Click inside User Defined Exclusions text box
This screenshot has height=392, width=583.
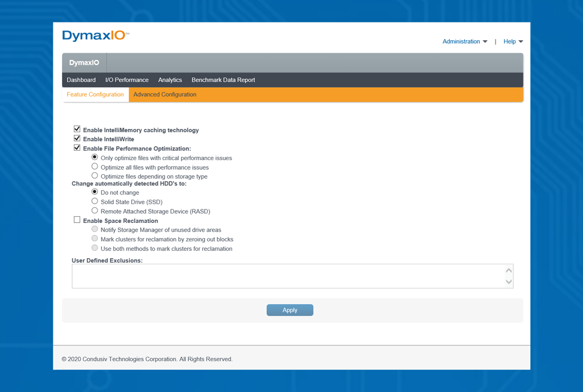(287, 276)
